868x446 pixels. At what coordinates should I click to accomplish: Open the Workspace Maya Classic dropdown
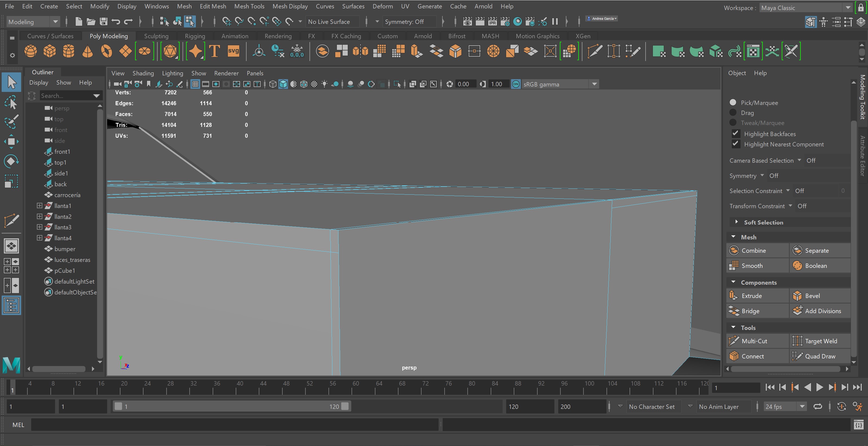tap(806, 8)
